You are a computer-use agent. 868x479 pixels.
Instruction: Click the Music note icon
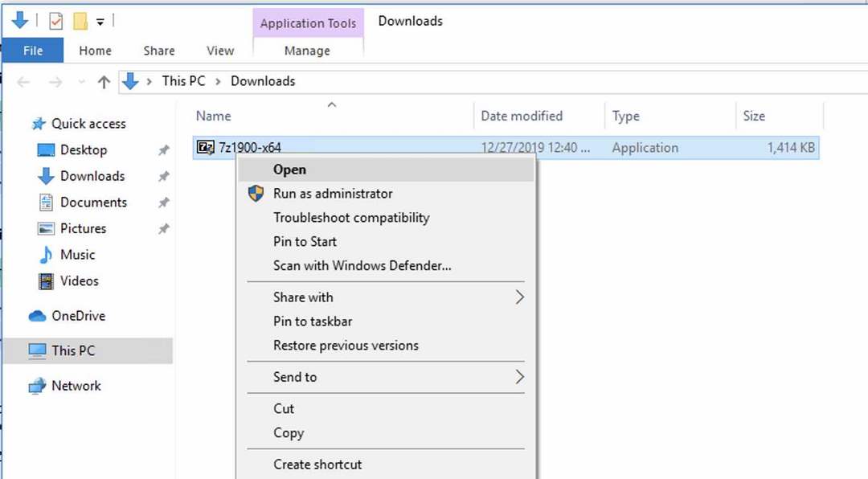(46, 255)
